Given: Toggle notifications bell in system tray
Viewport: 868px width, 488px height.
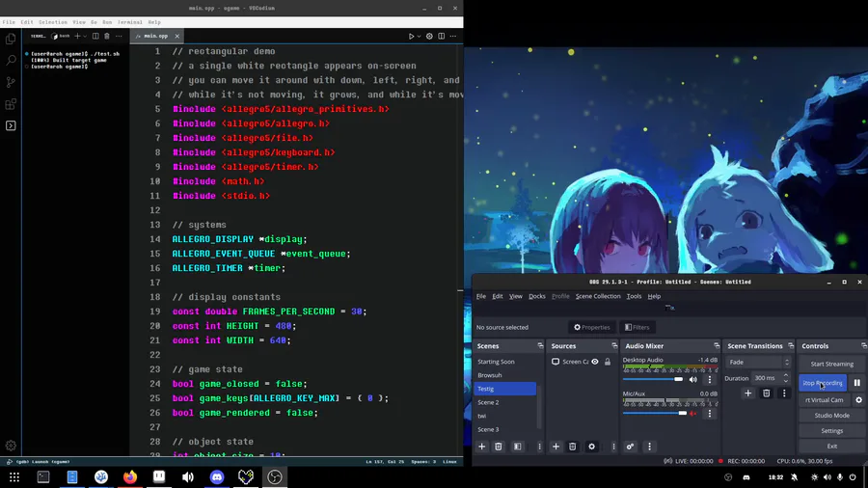Looking at the screenshot, I should point(794,477).
